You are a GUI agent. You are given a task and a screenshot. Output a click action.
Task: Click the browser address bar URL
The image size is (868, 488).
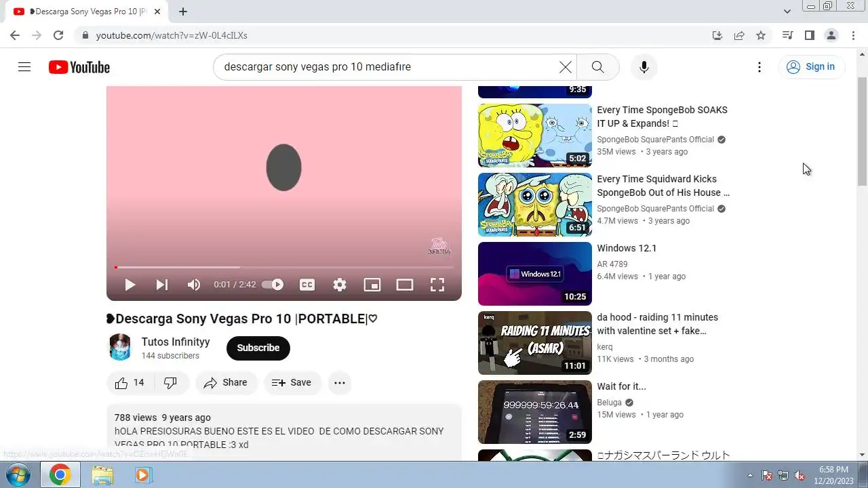[x=172, y=35]
